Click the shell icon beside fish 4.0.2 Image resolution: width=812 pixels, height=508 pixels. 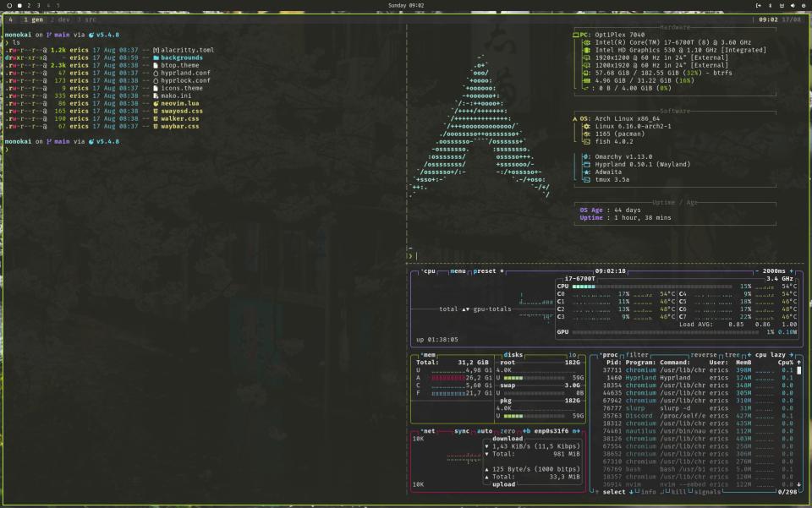pos(587,141)
